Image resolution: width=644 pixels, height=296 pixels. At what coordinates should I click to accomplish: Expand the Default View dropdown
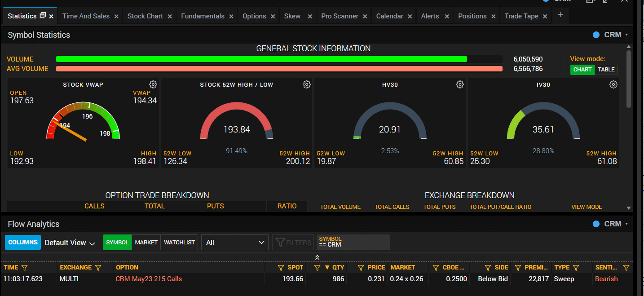(x=70, y=243)
